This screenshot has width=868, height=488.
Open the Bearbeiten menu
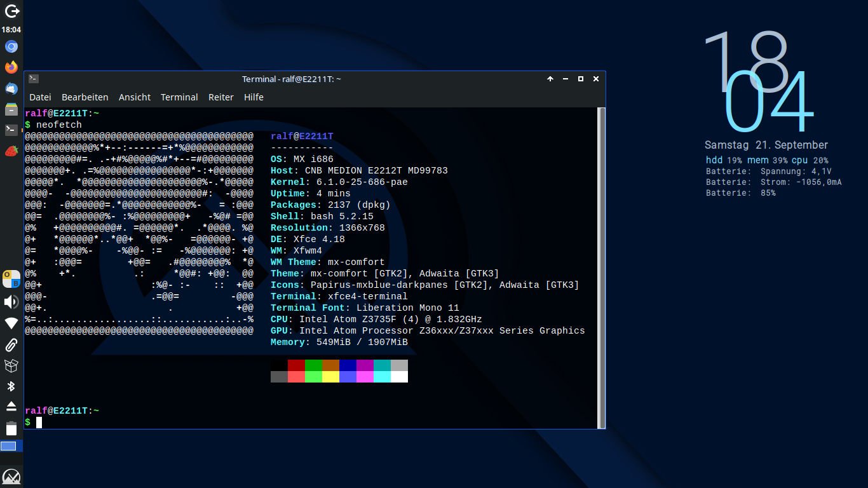[85, 97]
